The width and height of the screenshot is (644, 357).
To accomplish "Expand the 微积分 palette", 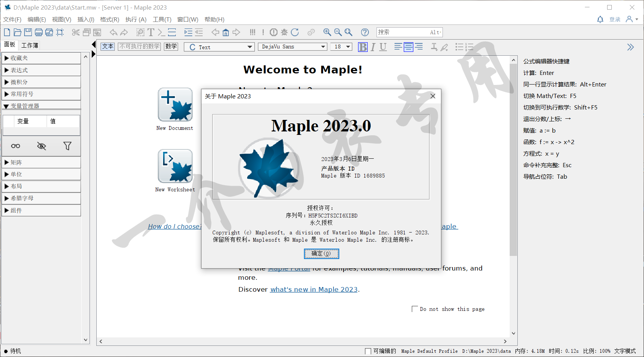I will (41, 82).
